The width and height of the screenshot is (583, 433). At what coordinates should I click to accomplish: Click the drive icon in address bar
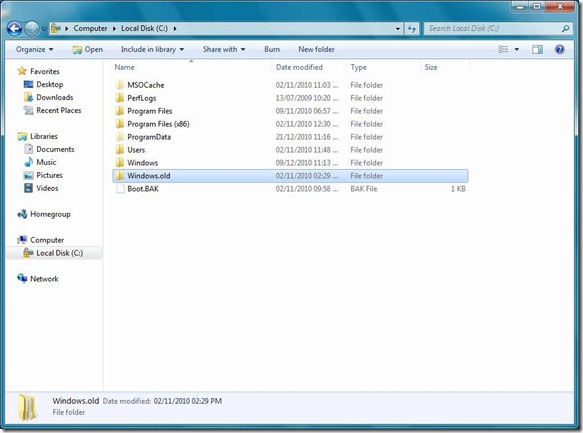pos(56,28)
